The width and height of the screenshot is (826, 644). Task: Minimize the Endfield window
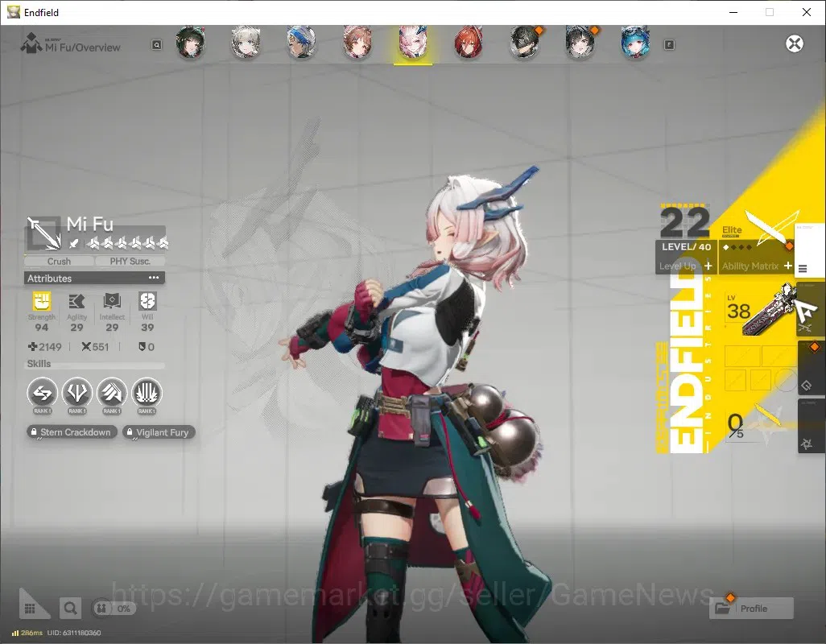pos(733,12)
